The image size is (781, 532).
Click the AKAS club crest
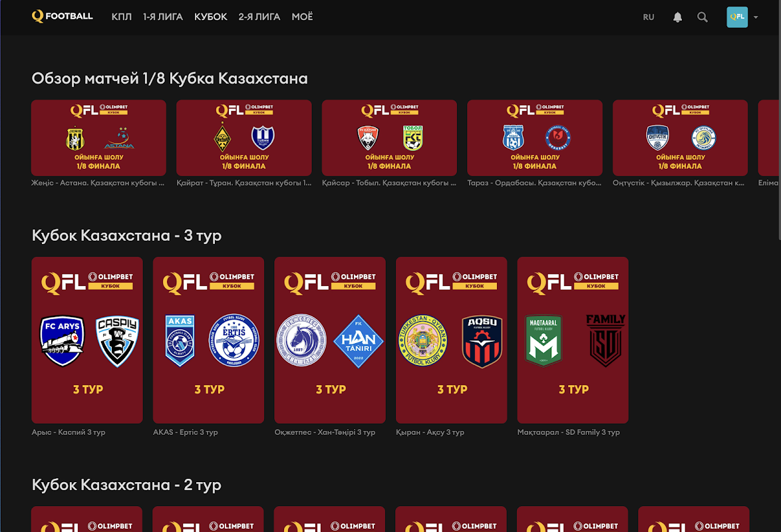(x=180, y=340)
